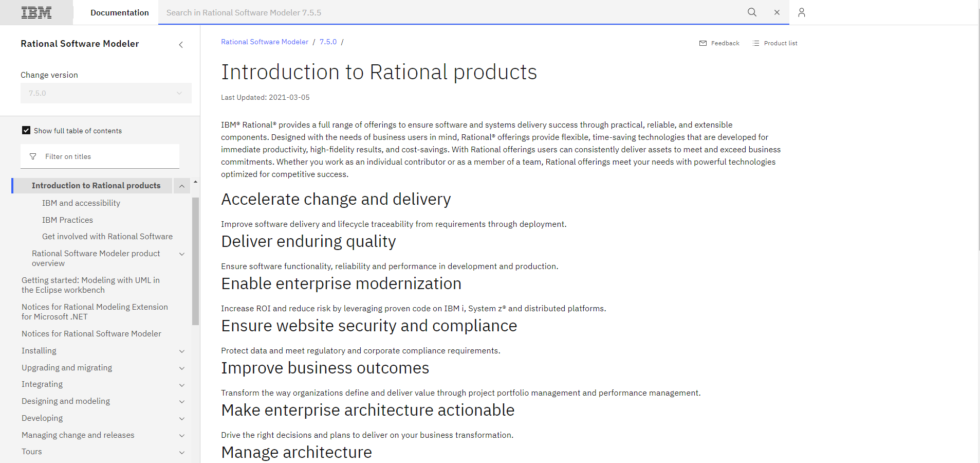Expand the Tours section
This screenshot has width=980, height=463.
coord(181,452)
